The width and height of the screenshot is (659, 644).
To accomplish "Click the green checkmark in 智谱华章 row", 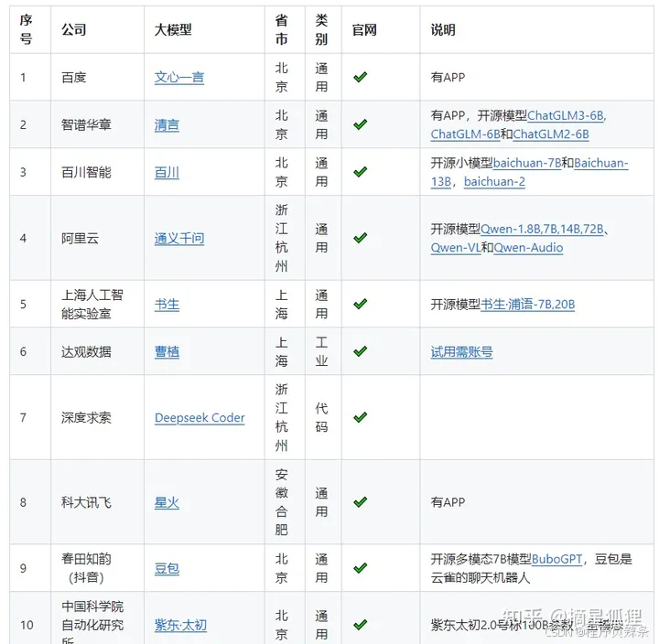I will (361, 124).
